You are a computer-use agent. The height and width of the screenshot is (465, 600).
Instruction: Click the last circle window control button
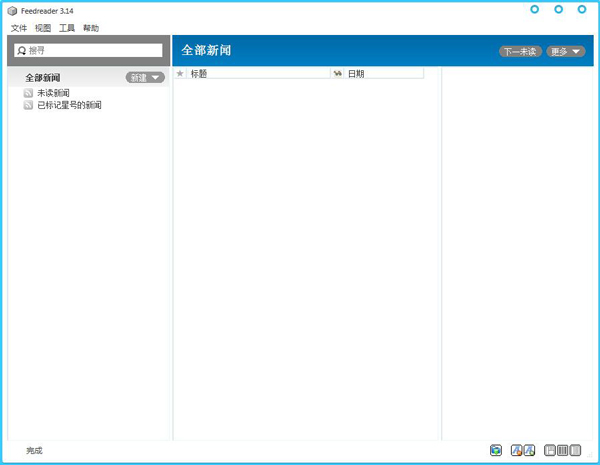pos(582,9)
